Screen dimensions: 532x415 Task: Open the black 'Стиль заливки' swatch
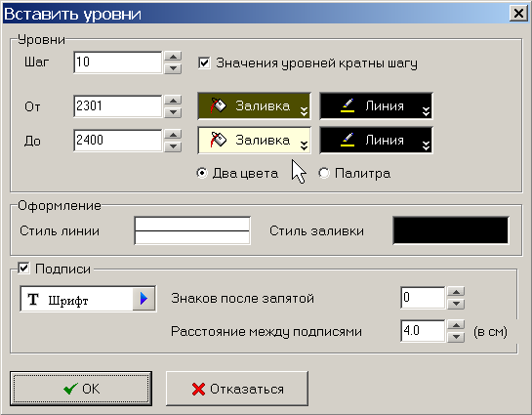451,230
